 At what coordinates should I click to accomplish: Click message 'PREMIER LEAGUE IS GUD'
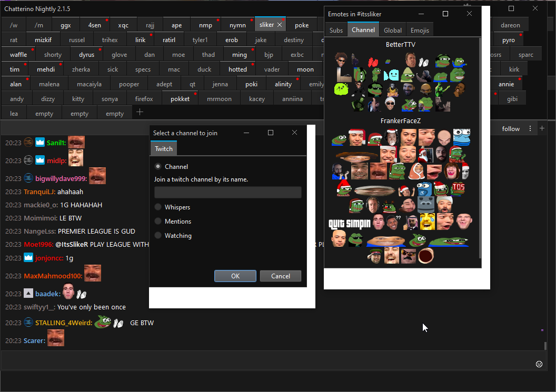pos(96,231)
